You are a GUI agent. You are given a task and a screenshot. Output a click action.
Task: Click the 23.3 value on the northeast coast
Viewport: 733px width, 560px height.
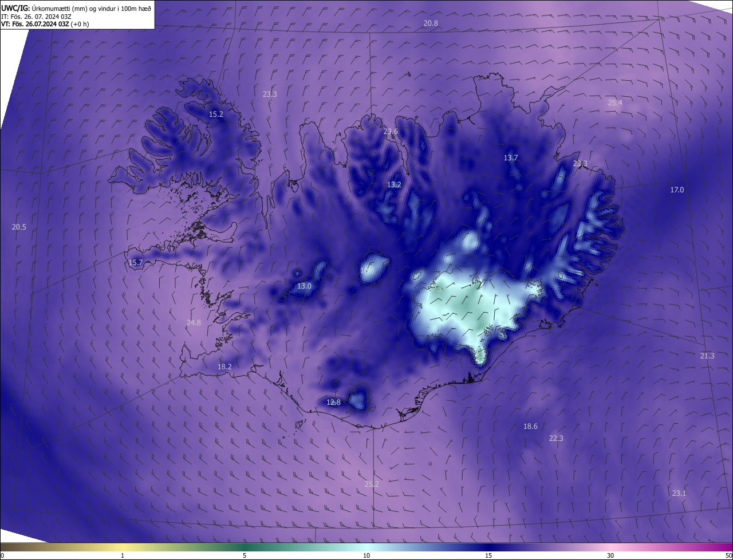(580, 164)
